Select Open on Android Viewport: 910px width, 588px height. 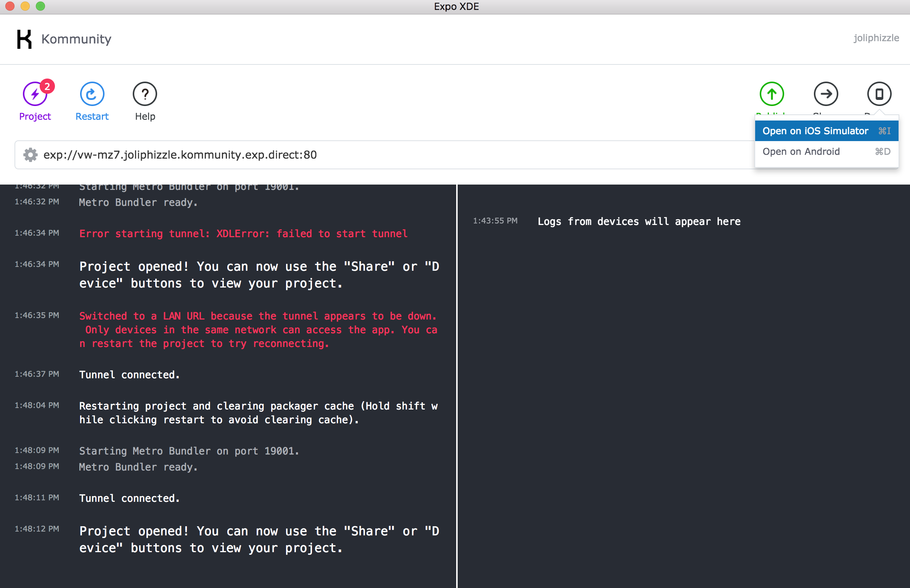tap(826, 152)
